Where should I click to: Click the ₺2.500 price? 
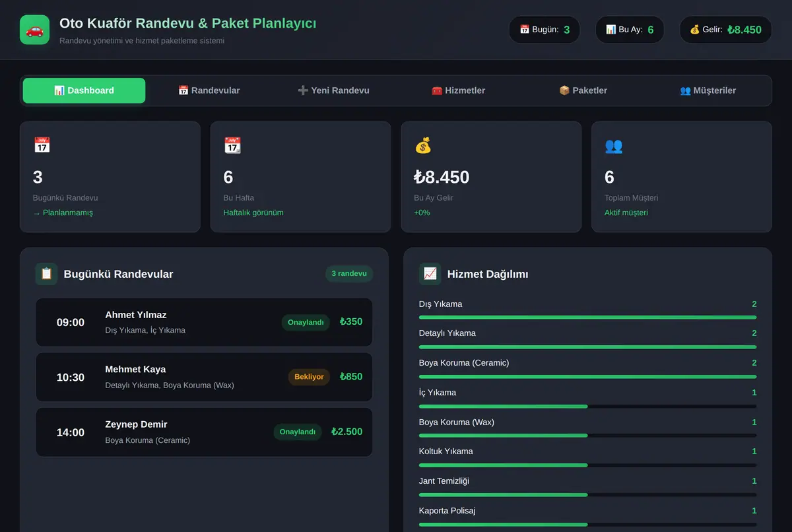click(346, 432)
